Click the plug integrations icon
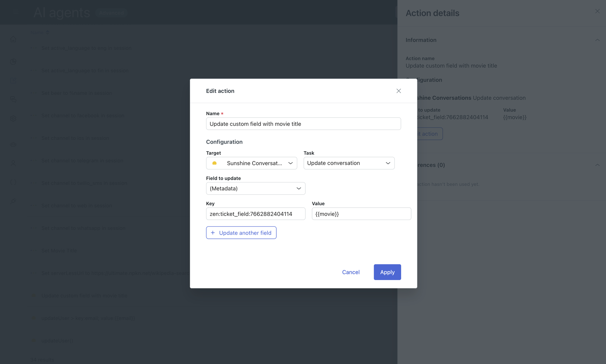The image size is (606, 364). pyautogui.click(x=13, y=201)
